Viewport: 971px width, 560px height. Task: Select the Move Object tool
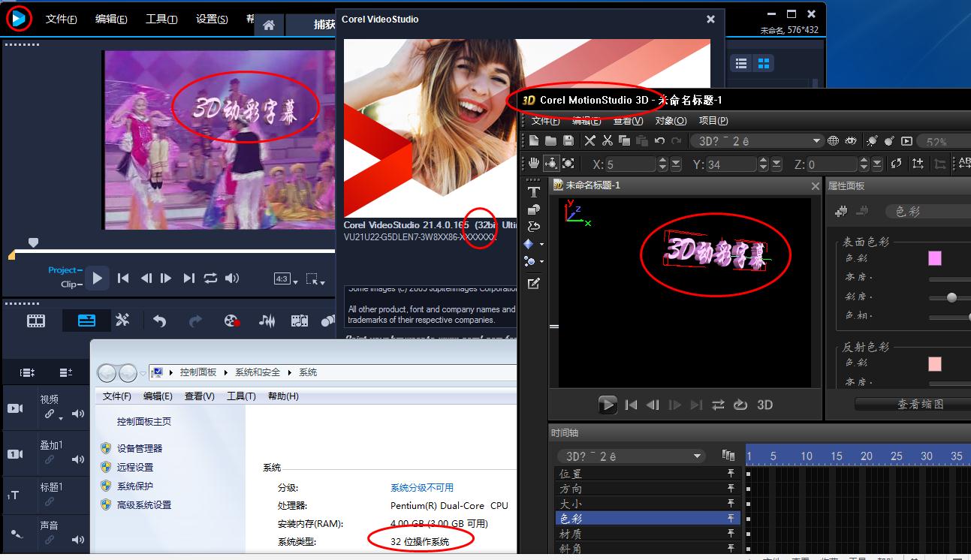550,164
